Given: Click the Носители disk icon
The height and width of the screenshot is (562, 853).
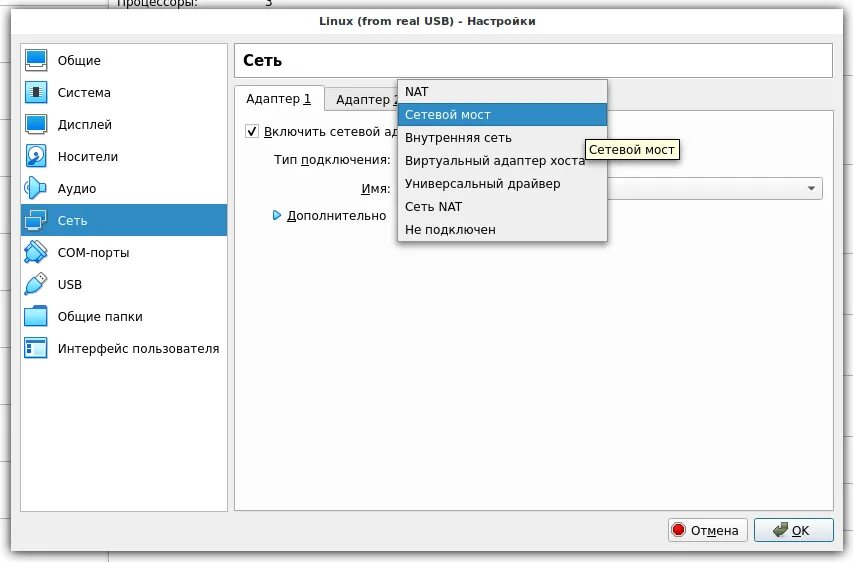Looking at the screenshot, I should 36,157.
